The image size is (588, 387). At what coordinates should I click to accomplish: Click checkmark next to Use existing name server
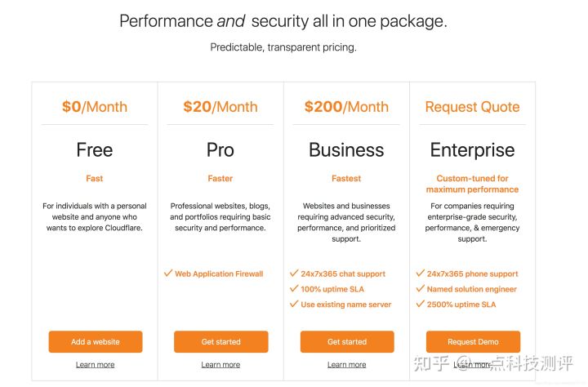click(294, 304)
